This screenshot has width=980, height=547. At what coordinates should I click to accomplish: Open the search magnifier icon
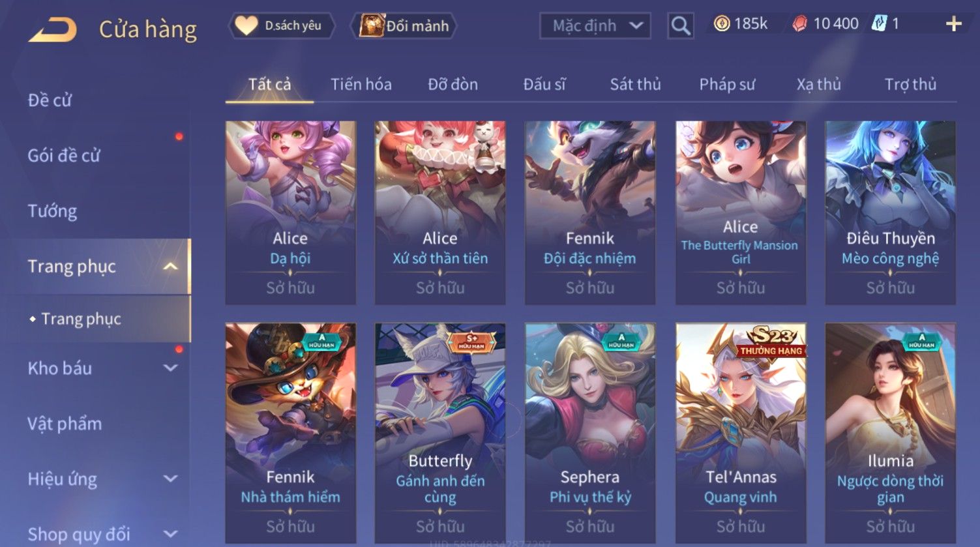click(680, 26)
